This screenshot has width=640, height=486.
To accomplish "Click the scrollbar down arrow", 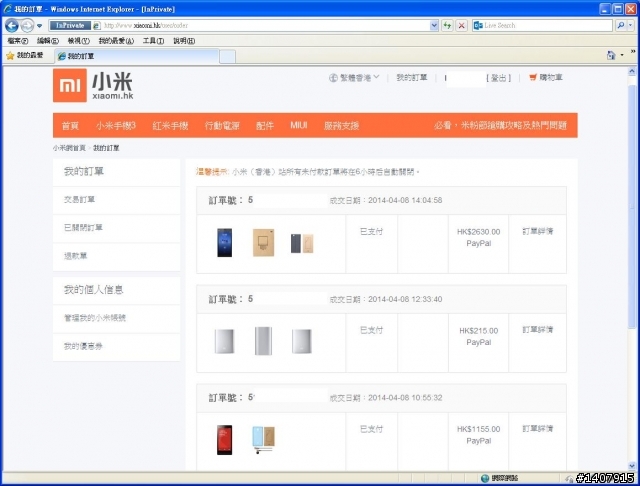I will (632, 466).
